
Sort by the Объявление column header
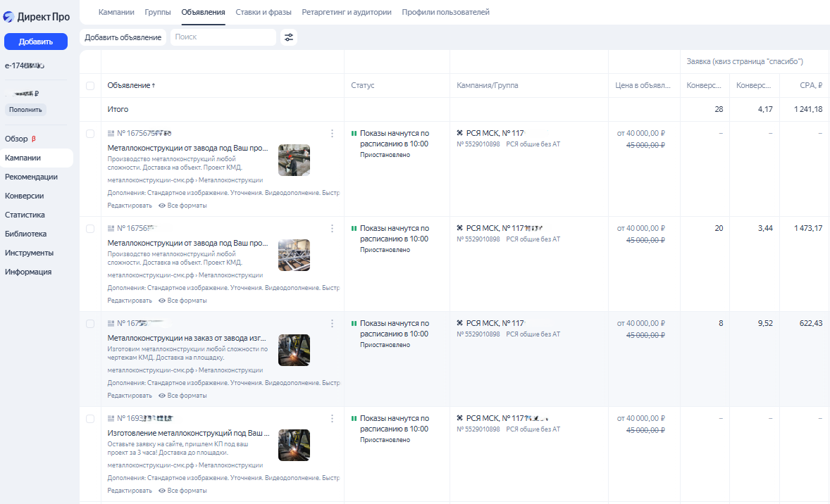(131, 85)
